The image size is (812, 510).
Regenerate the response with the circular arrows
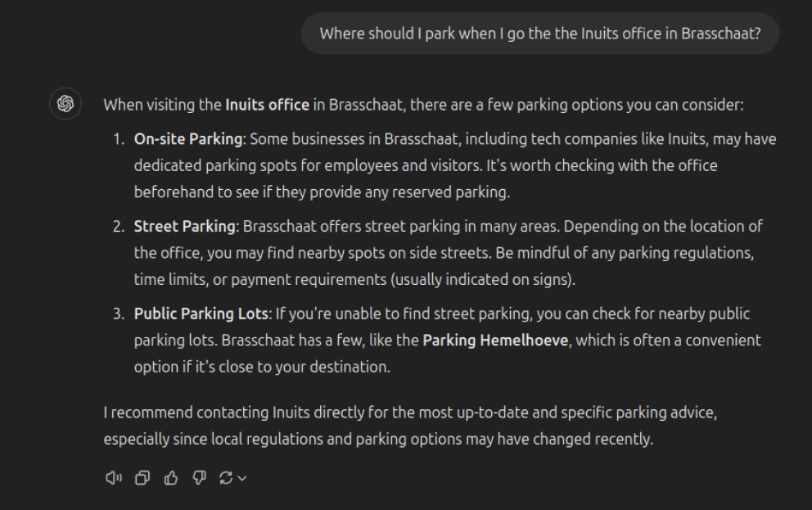pyautogui.click(x=226, y=478)
